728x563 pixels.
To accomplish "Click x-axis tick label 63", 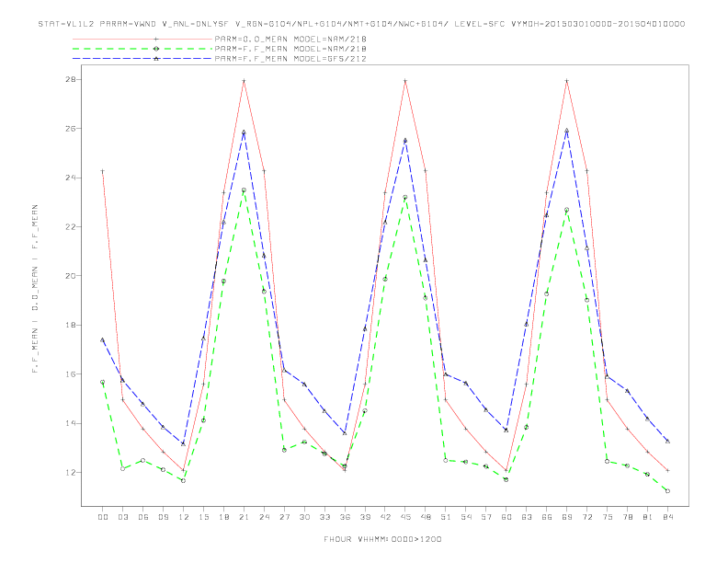I will pos(527,517).
